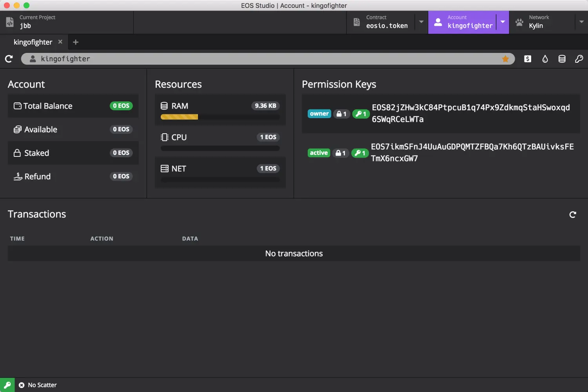Open a new tab with plus button
Image resolution: width=588 pixels, height=392 pixels.
click(76, 42)
